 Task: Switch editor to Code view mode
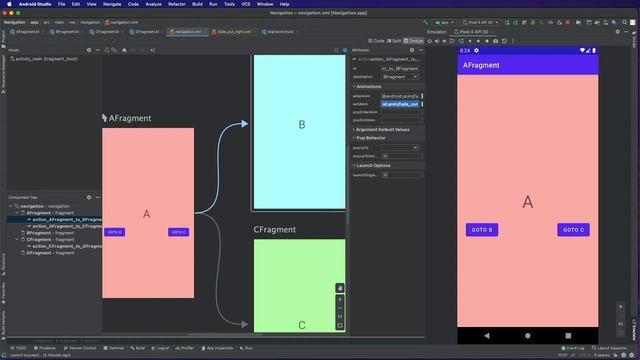coord(376,41)
